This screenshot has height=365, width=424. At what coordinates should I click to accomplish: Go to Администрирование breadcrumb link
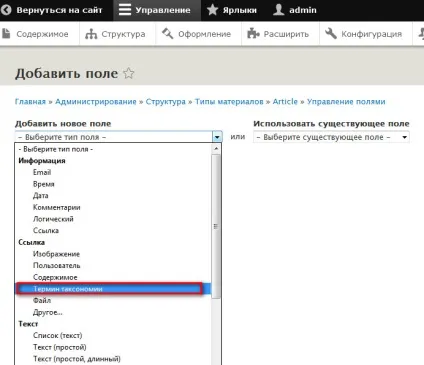(x=96, y=102)
